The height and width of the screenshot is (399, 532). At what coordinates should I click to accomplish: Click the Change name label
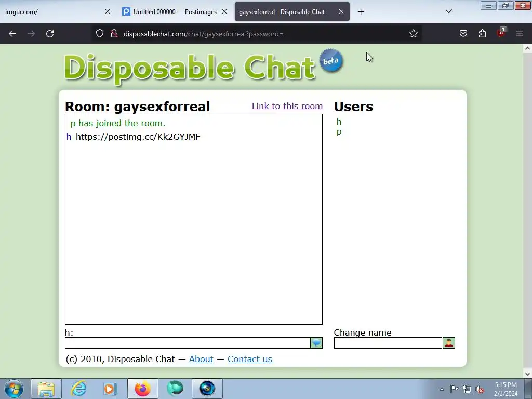[x=363, y=332]
